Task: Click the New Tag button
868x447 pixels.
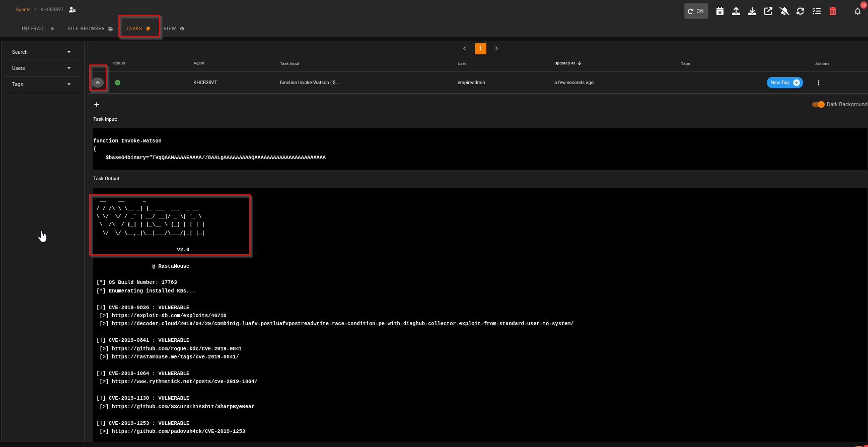Action: click(784, 83)
